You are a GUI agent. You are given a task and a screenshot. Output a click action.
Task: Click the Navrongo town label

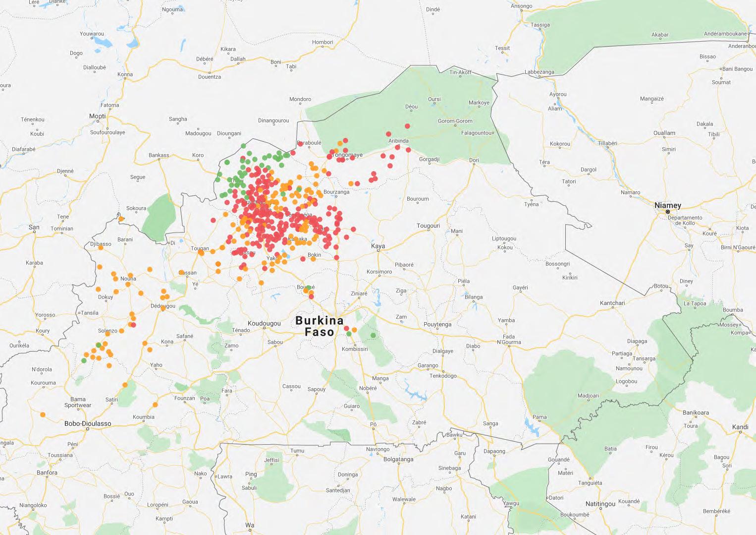coord(378,449)
